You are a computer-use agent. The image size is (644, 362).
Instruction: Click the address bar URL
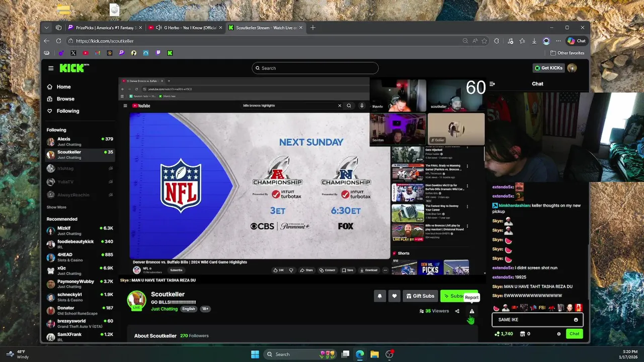click(x=105, y=41)
